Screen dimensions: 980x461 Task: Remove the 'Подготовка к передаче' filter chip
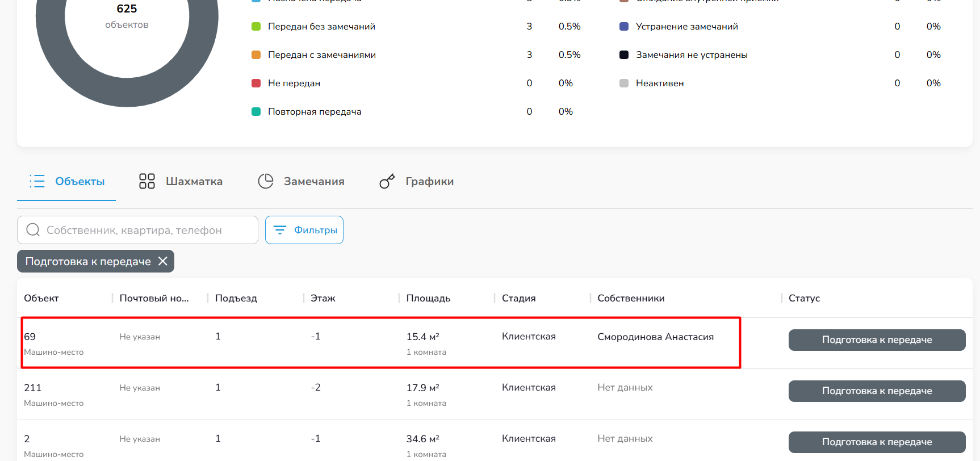(x=163, y=261)
